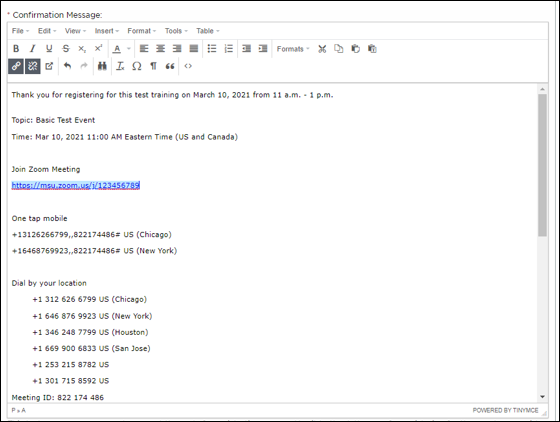560x422 pixels.
Task: Cut selected text with scissors icon
Action: [x=322, y=49]
